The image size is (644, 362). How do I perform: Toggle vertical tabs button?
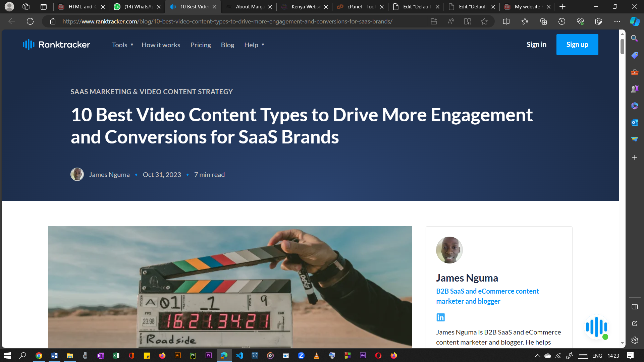(x=43, y=7)
